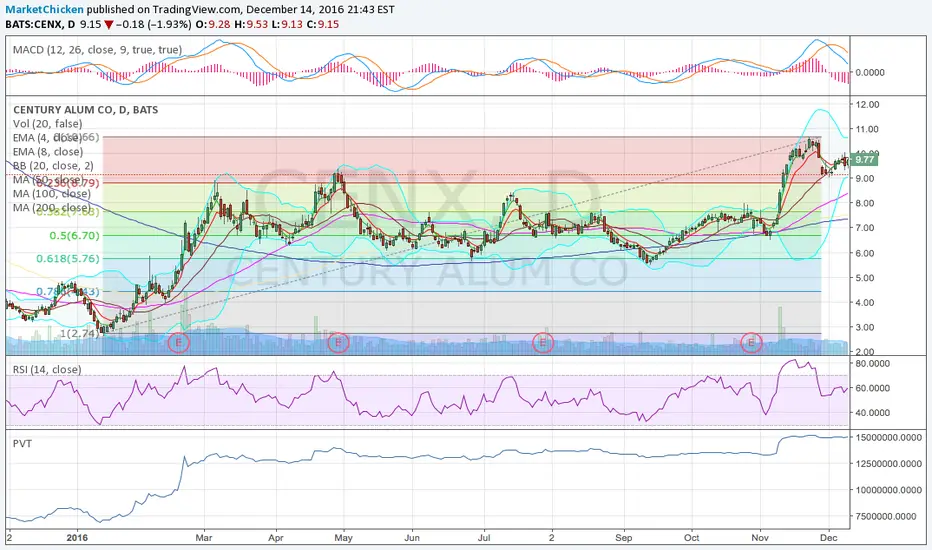Click the Mar date axis label

[x=204, y=538]
